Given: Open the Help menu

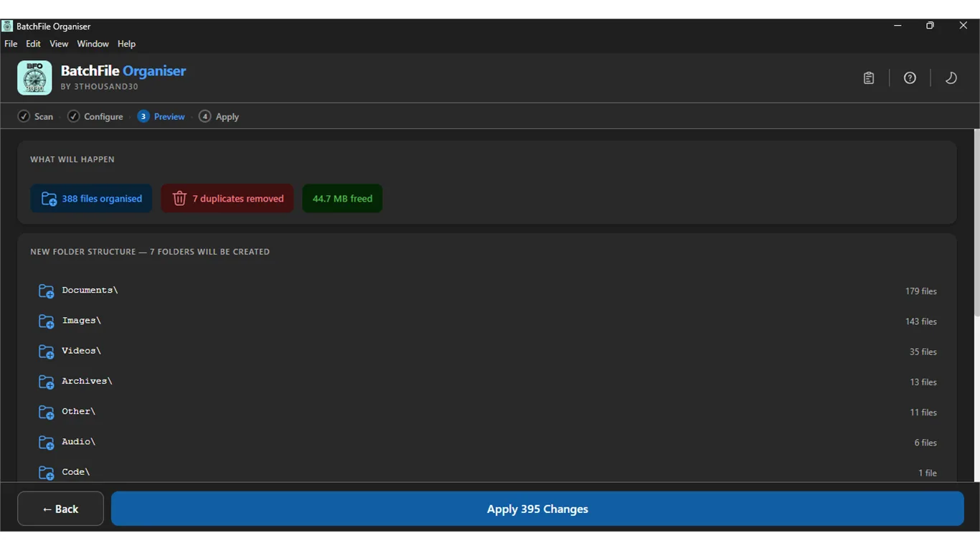Looking at the screenshot, I should pos(126,44).
